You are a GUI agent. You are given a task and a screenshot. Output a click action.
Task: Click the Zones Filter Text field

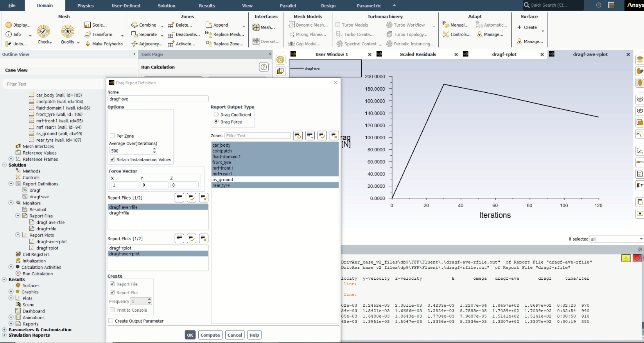[x=257, y=136]
